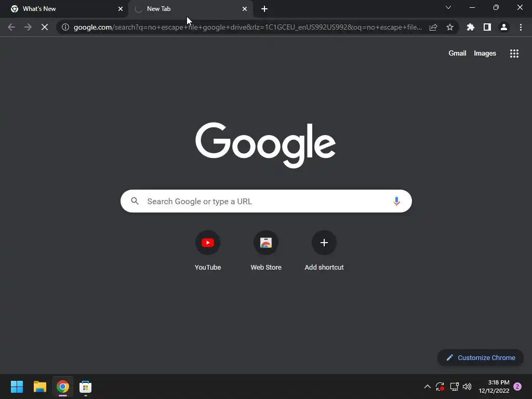
Task: Start voice search with the microphone
Action: tap(396, 201)
